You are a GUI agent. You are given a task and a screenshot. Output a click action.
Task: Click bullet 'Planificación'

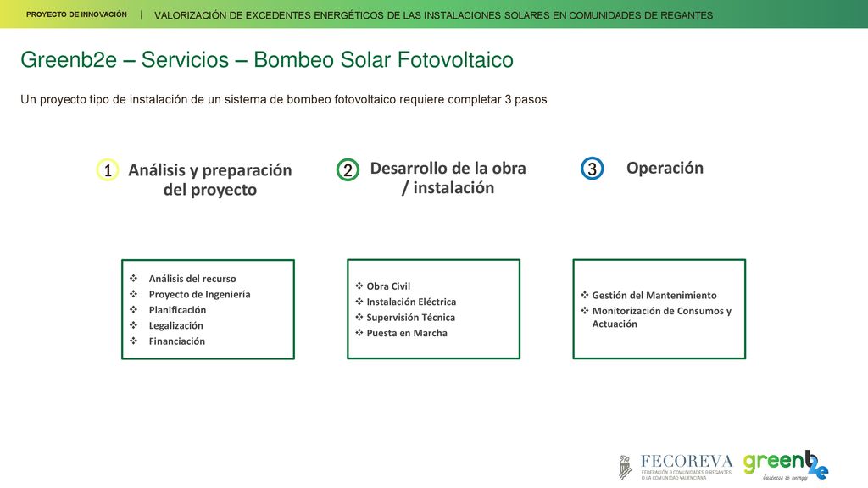(x=177, y=310)
